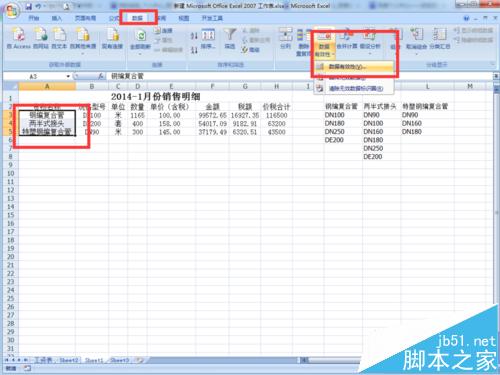Click the insert new worksheet tab icon
The width and height of the screenshot is (500, 375).
click(140, 360)
